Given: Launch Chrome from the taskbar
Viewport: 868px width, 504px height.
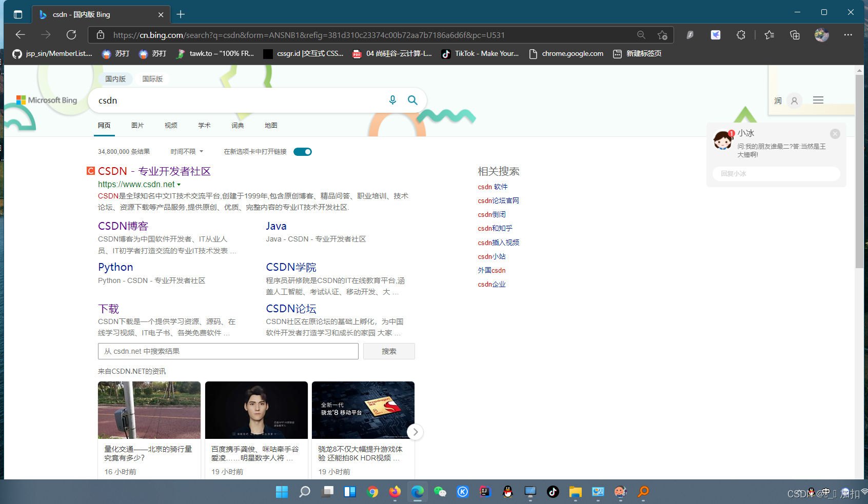Looking at the screenshot, I should (372, 492).
